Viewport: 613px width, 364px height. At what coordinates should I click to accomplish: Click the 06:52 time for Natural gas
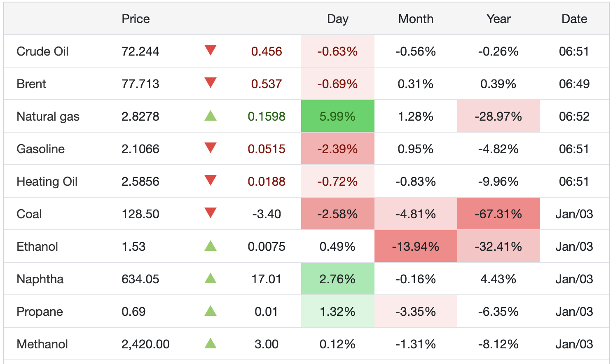(574, 117)
